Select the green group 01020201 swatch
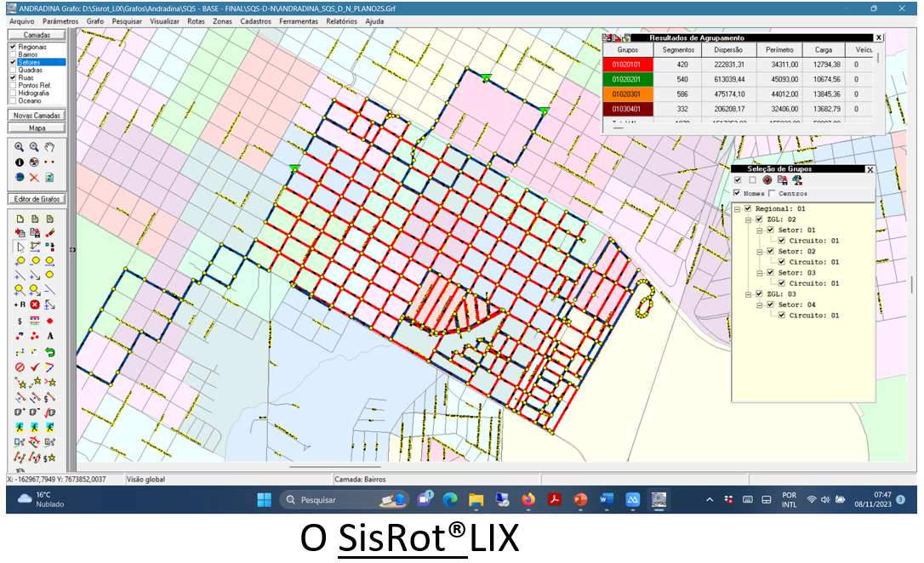The height and width of the screenshot is (563, 924). coord(628,79)
